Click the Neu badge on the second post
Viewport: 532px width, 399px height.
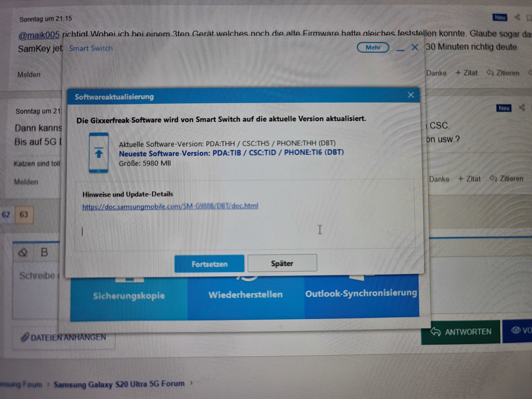pos(504,108)
